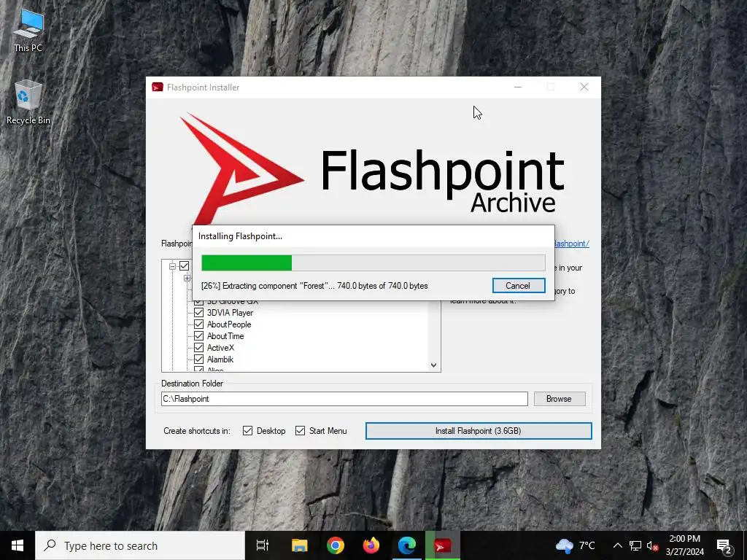Viewport: 747px width, 560px height.
Task: Click the Flashpoint Installer taskbar icon
Action: click(x=443, y=545)
